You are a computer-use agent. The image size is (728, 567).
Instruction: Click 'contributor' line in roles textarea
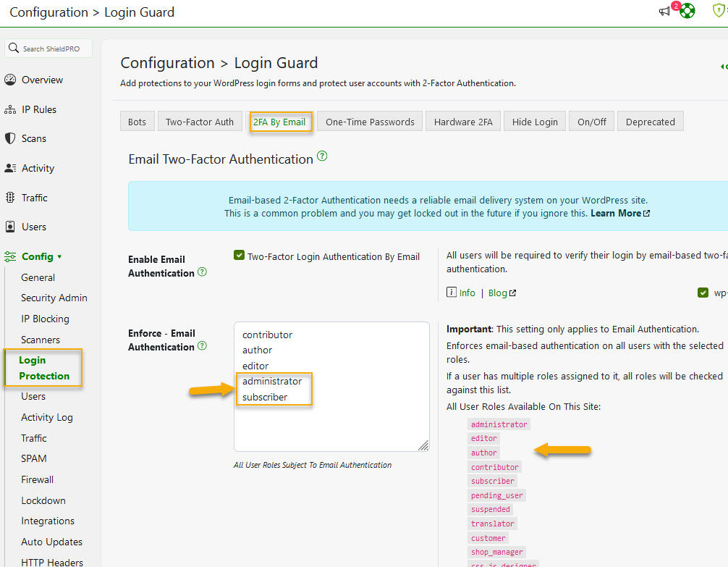(268, 335)
